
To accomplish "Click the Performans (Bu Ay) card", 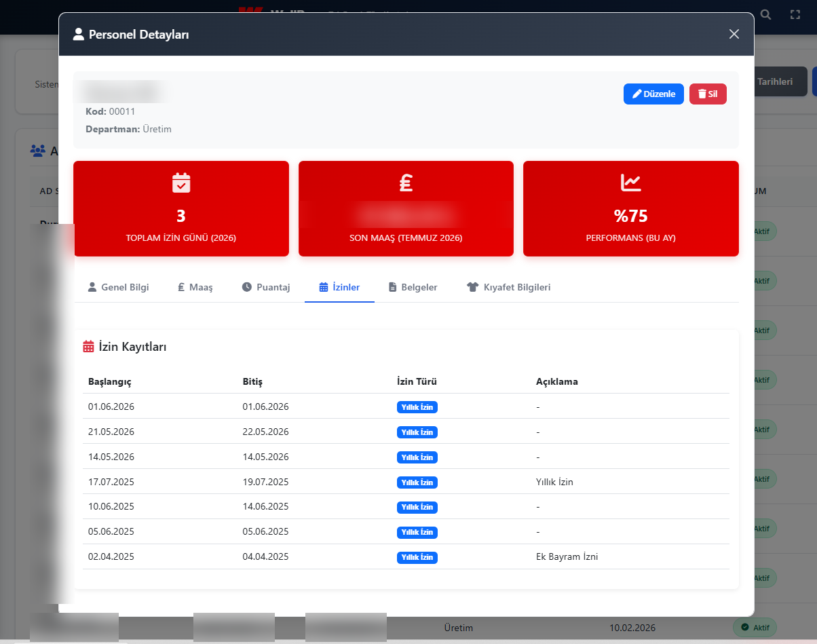I will click(631, 208).
